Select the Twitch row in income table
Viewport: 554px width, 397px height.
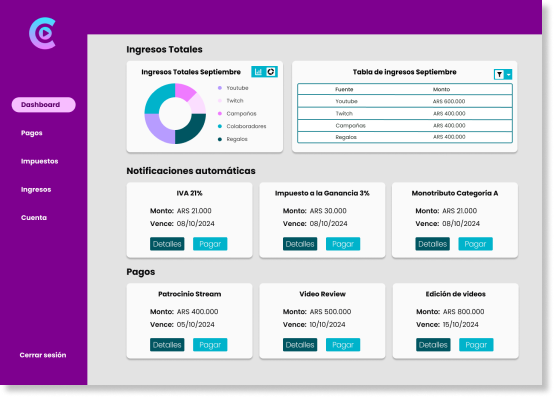pos(405,113)
